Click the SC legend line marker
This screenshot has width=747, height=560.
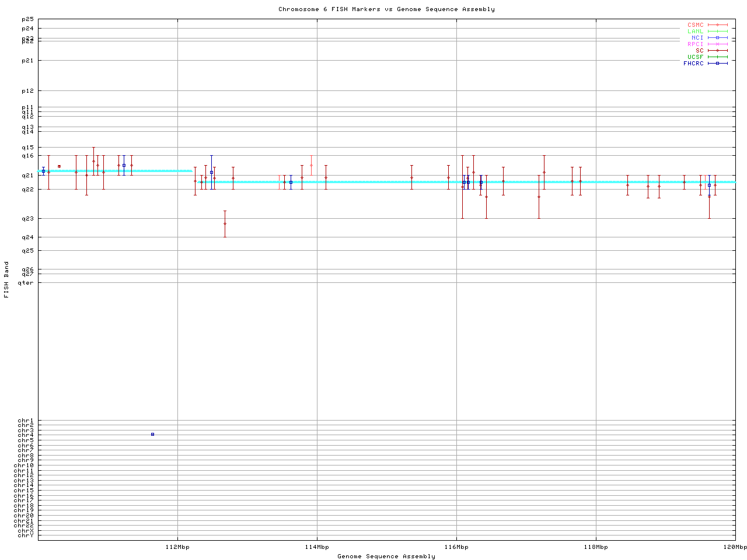point(717,51)
